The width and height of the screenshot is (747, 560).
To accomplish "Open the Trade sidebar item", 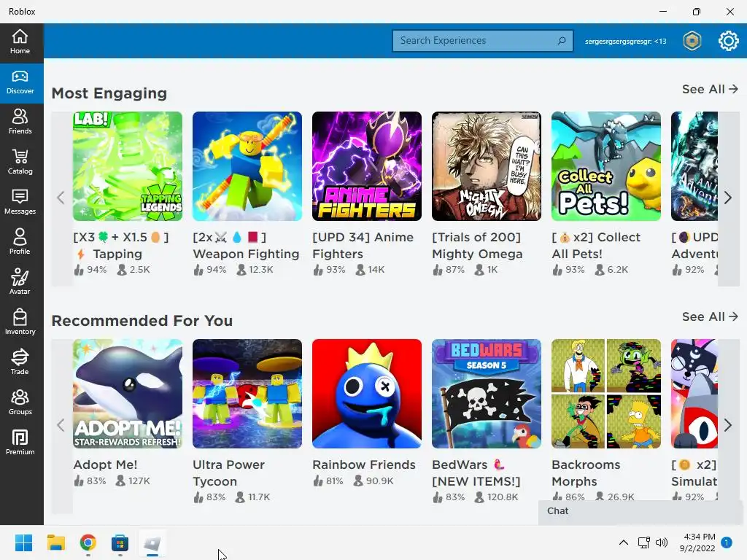I will [20, 362].
